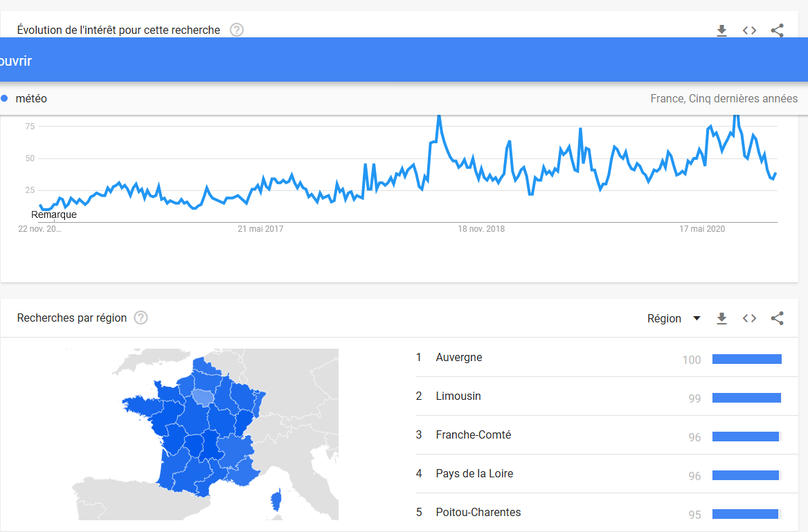Click embed code icon for interest chart
The image size is (808, 532).
[749, 30]
